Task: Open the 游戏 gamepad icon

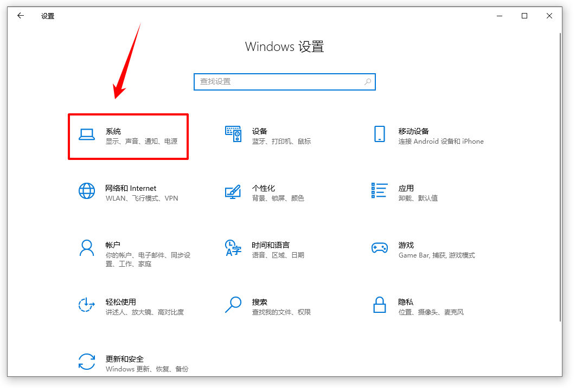Action: (380, 248)
